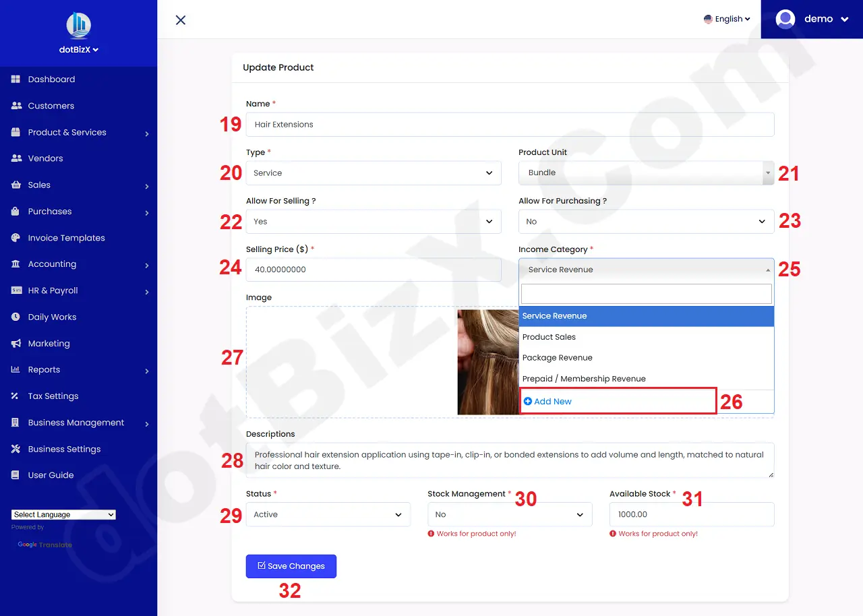Switch the interface language via English menu
The width and height of the screenshot is (863, 616).
(727, 19)
